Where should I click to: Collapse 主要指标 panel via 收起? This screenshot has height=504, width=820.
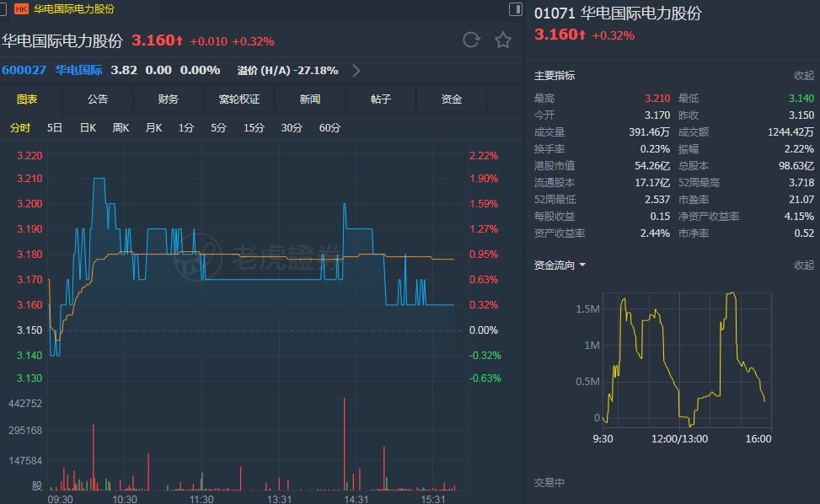tap(804, 76)
